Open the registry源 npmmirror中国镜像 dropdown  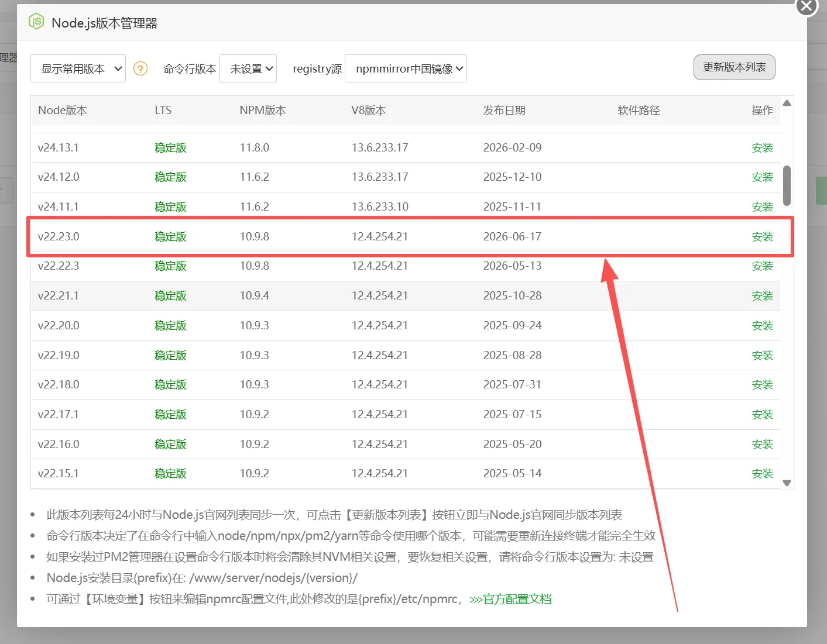coord(406,68)
